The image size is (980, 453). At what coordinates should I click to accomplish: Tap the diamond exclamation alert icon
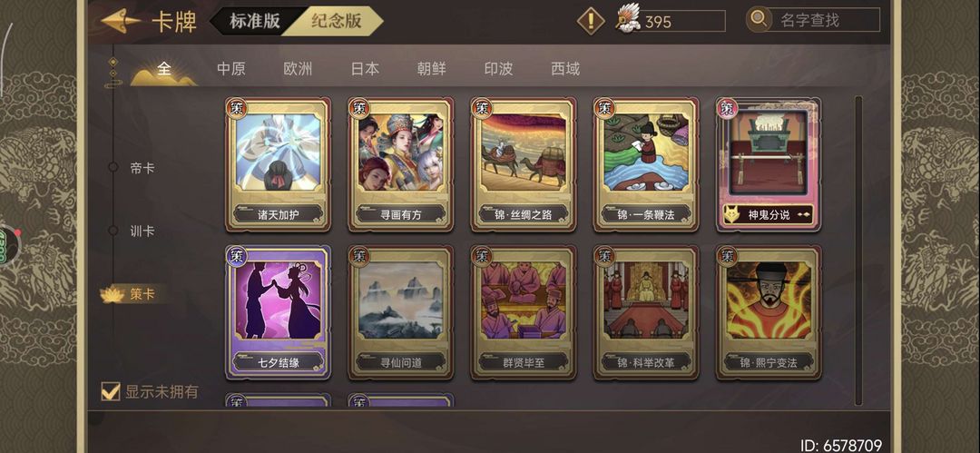(x=591, y=21)
